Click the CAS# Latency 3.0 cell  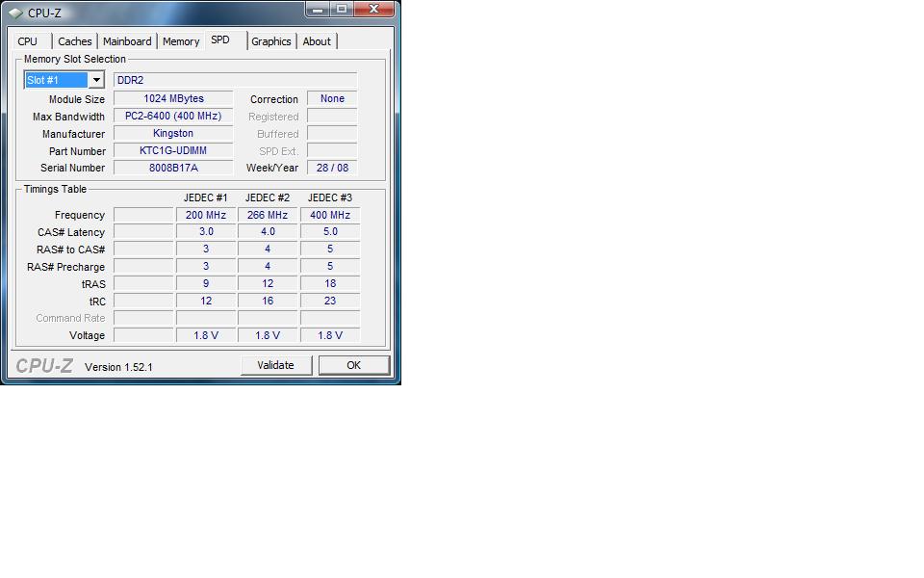tap(206, 232)
